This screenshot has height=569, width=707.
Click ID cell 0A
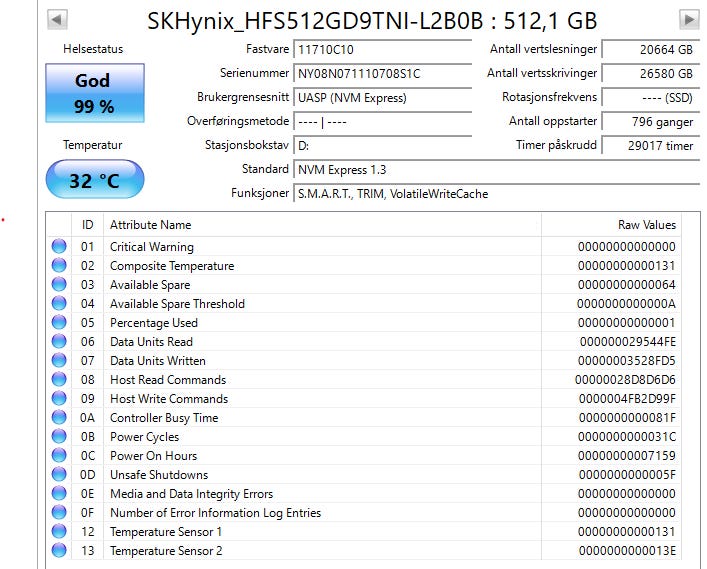(x=87, y=418)
